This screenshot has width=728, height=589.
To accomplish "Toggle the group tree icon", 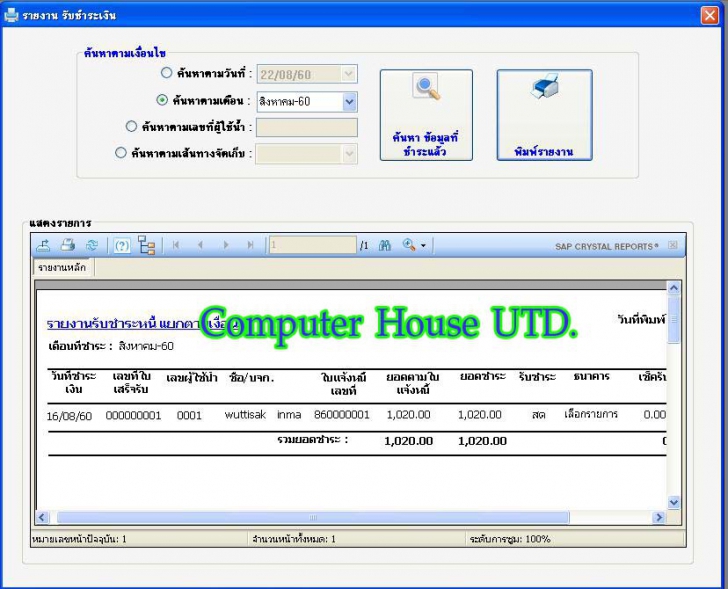I will [x=147, y=246].
